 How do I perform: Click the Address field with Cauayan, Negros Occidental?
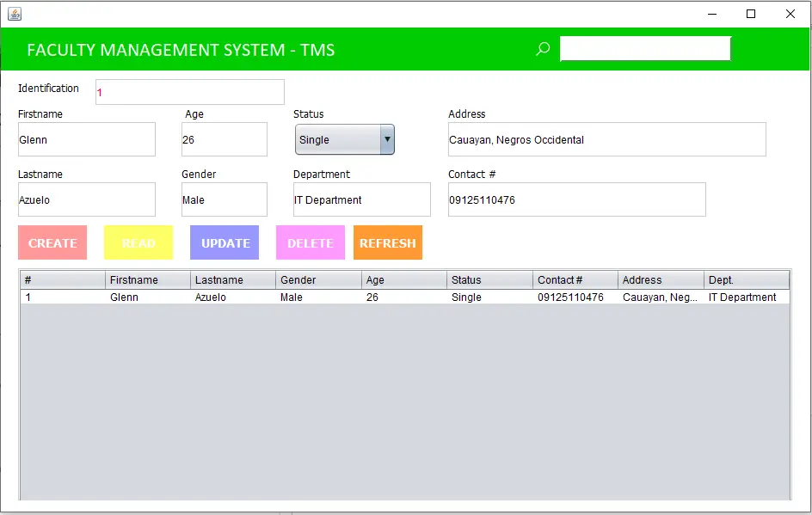(607, 139)
